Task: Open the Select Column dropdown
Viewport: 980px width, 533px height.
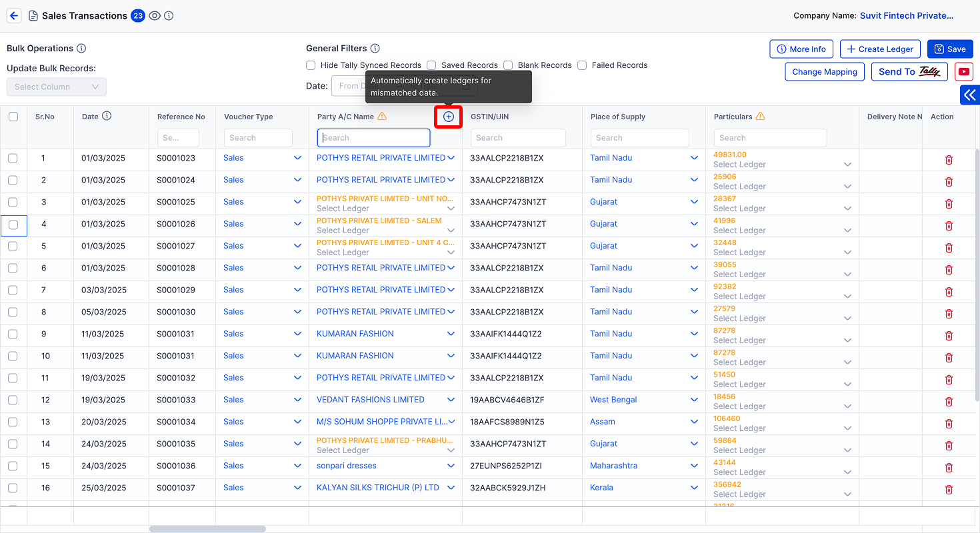Action: pyautogui.click(x=57, y=87)
